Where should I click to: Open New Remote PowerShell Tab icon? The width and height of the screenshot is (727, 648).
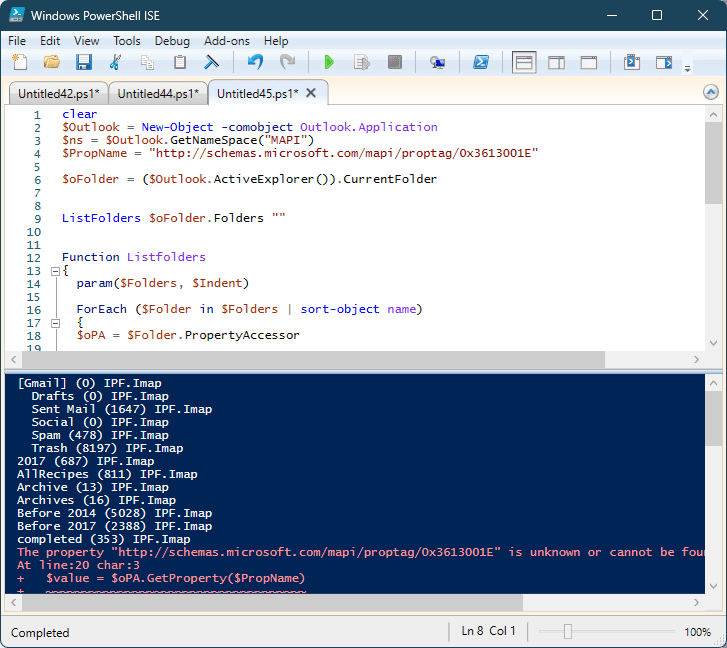438,63
